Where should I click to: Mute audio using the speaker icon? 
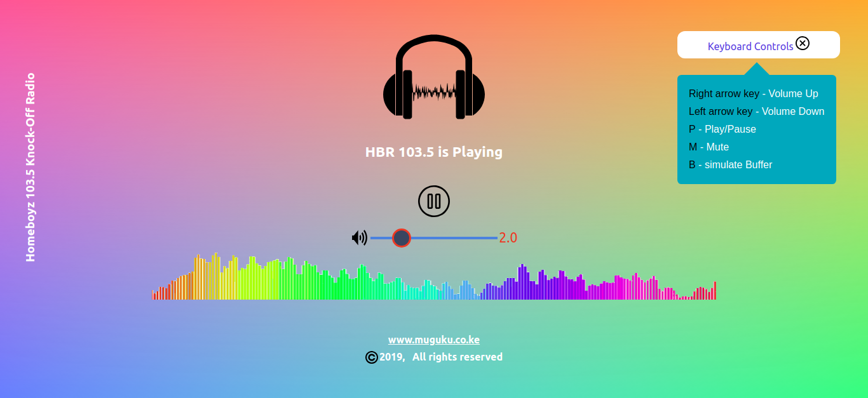pyautogui.click(x=360, y=238)
